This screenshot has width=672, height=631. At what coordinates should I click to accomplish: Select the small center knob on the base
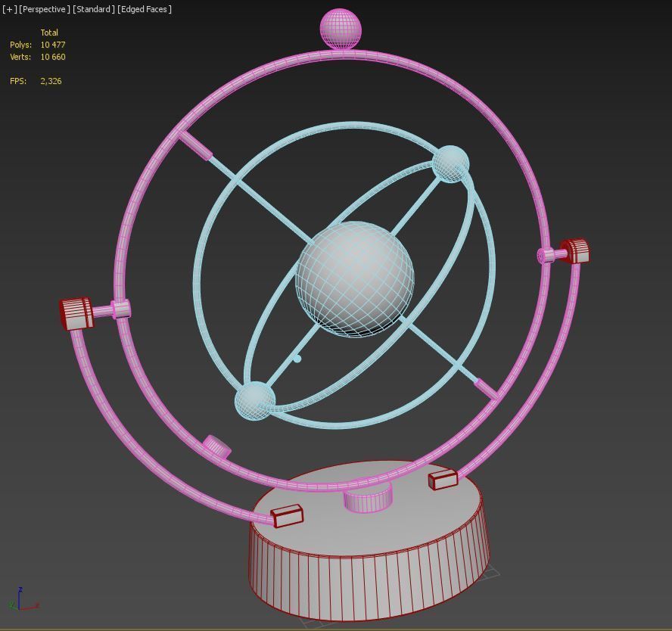click(366, 499)
